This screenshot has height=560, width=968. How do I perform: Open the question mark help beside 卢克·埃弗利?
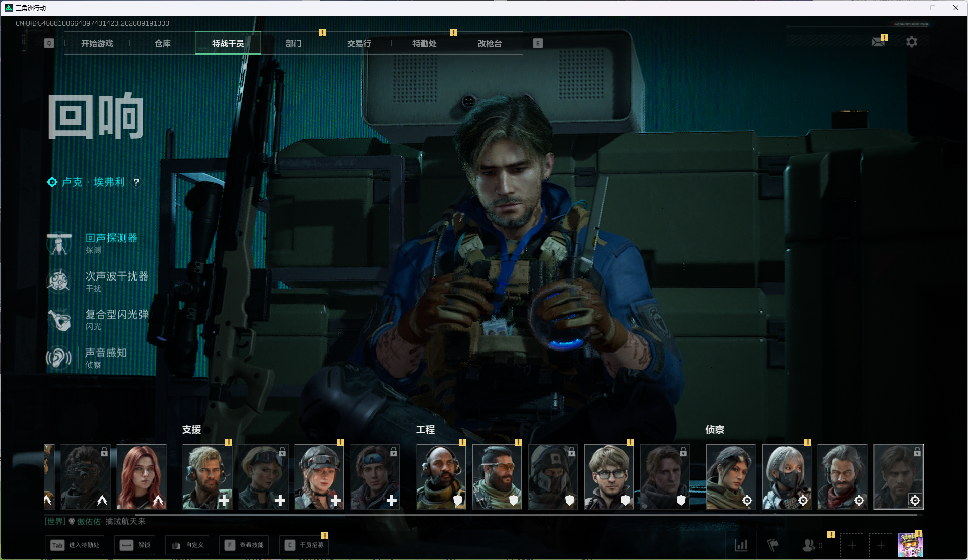coord(136,182)
